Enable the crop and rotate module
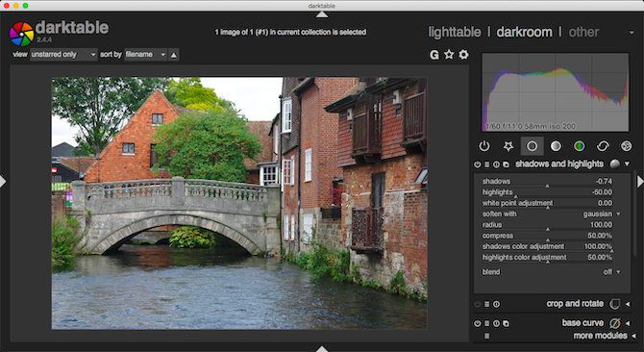 (x=478, y=304)
